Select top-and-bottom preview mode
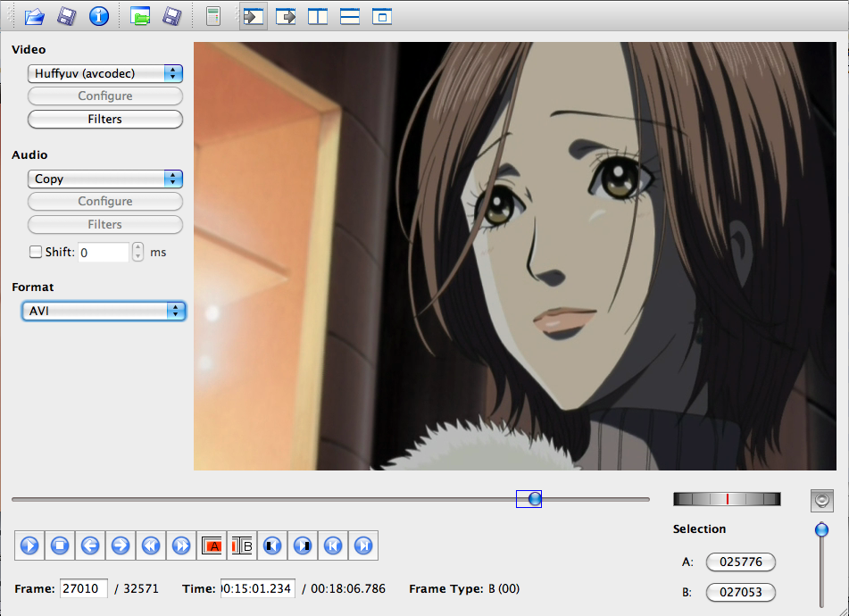Image resolution: width=849 pixels, height=616 pixels. pyautogui.click(x=350, y=16)
